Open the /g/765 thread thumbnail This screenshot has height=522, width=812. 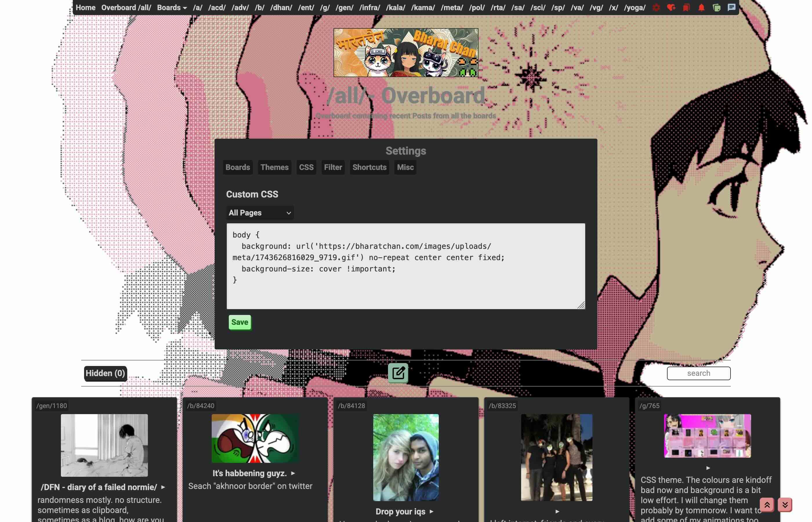pos(707,436)
